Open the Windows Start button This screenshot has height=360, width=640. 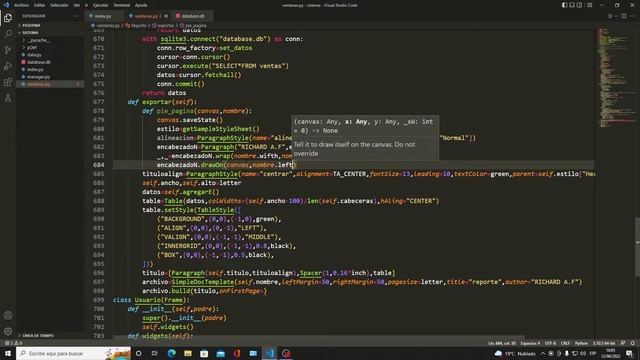(8, 353)
